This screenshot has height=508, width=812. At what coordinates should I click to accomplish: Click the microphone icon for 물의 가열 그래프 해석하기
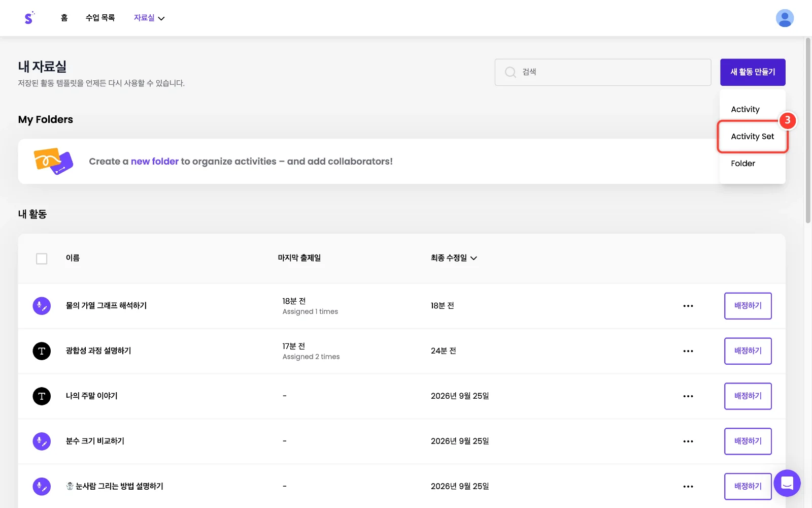tap(42, 306)
